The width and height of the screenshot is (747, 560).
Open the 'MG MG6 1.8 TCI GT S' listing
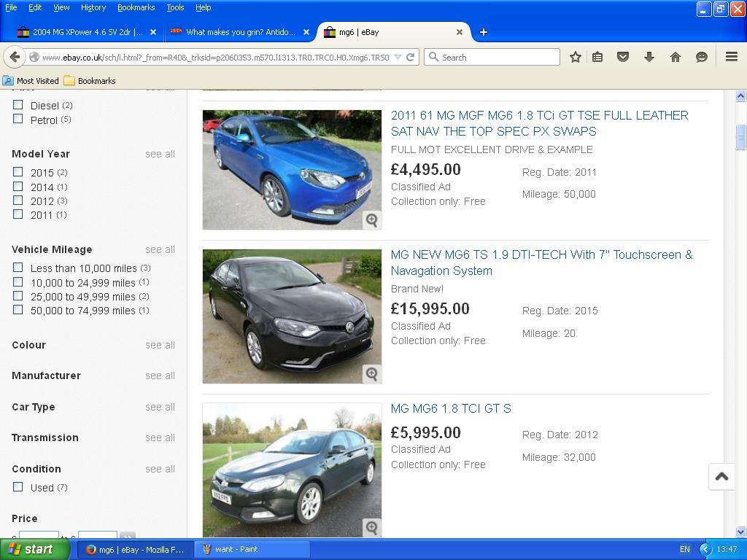pyautogui.click(x=451, y=408)
